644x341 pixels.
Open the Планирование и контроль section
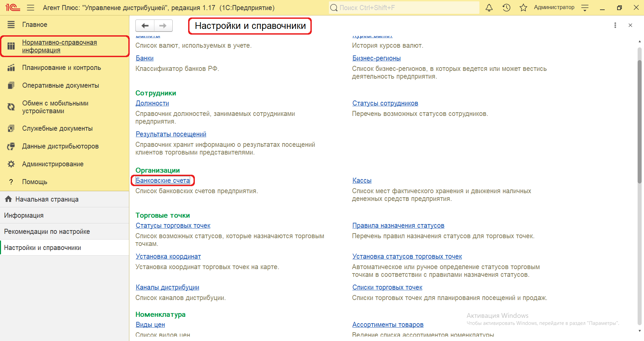coord(61,68)
